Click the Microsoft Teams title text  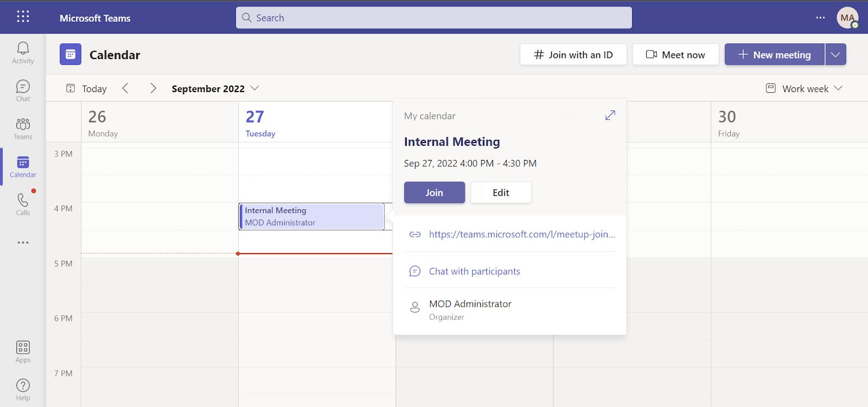tap(95, 18)
